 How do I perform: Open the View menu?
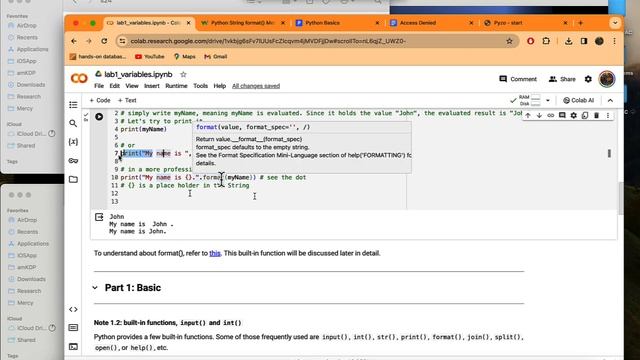[x=131, y=86]
